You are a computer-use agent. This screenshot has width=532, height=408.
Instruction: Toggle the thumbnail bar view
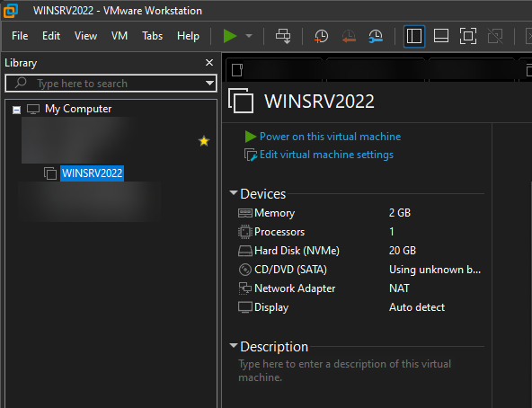(x=441, y=36)
